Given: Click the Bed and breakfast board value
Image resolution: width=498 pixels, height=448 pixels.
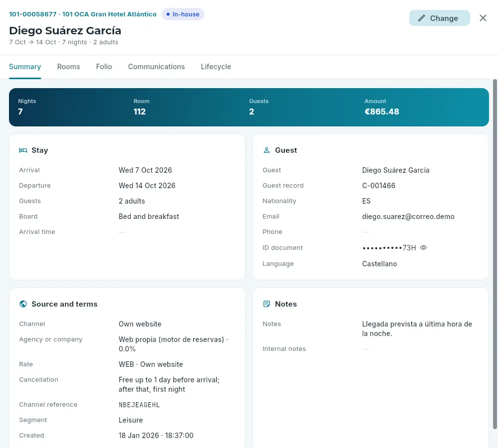Looking at the screenshot, I should click(149, 217).
